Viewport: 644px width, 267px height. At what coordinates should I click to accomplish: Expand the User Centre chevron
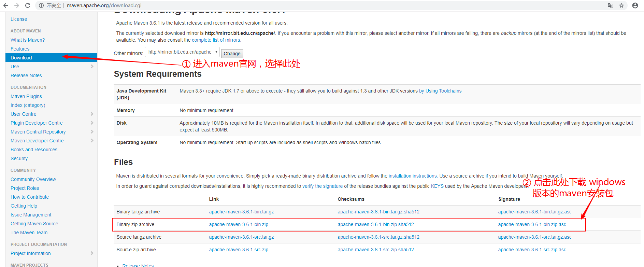(92, 114)
